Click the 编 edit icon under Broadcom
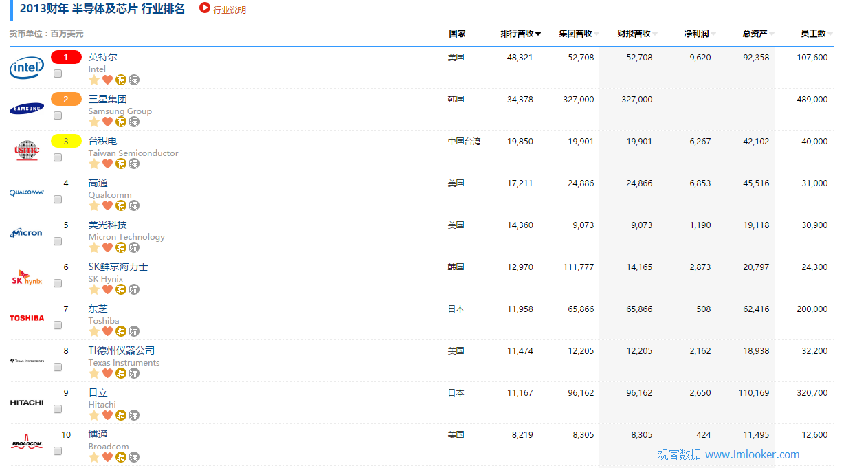The width and height of the screenshot is (868, 468). 133,456
